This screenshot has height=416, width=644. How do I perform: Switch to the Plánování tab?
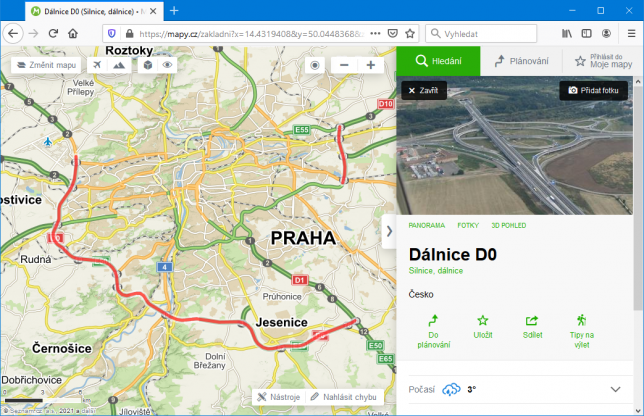(522, 61)
